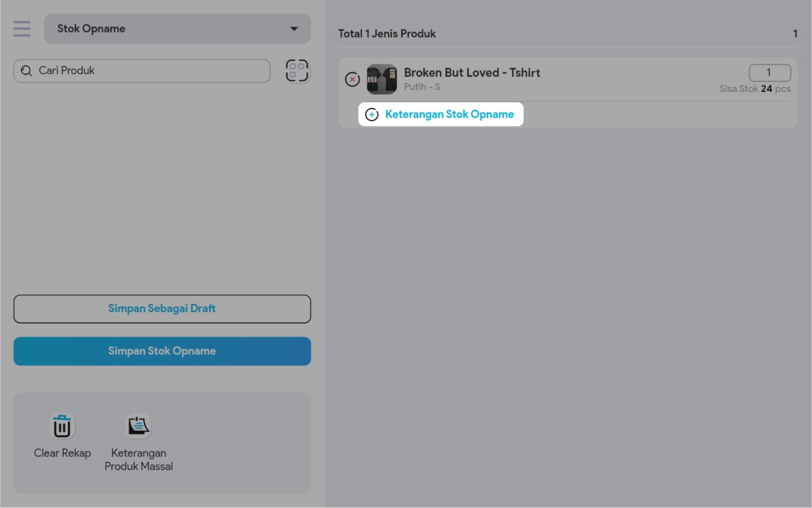Expand the Stok Opname dropdown arrow

click(294, 29)
